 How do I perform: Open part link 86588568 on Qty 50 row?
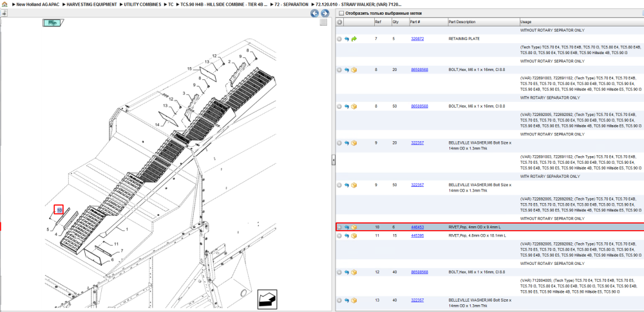coord(419,106)
